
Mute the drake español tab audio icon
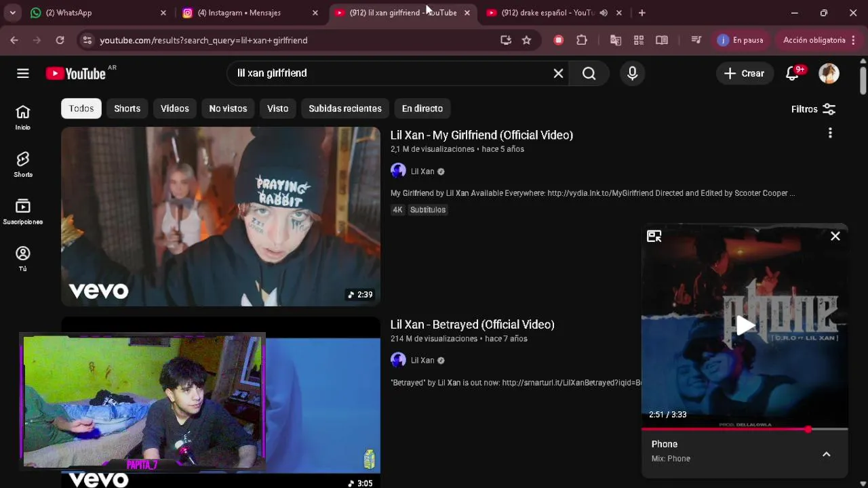(604, 12)
